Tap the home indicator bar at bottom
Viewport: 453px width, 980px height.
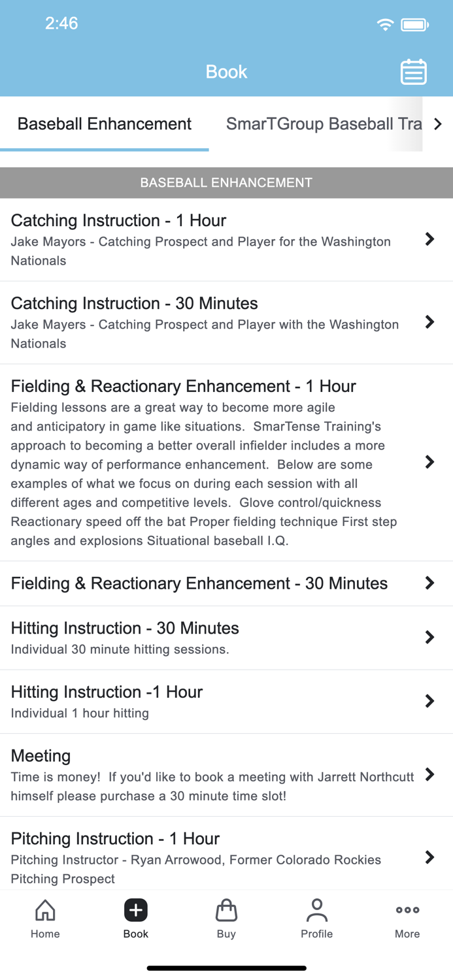pos(226,968)
